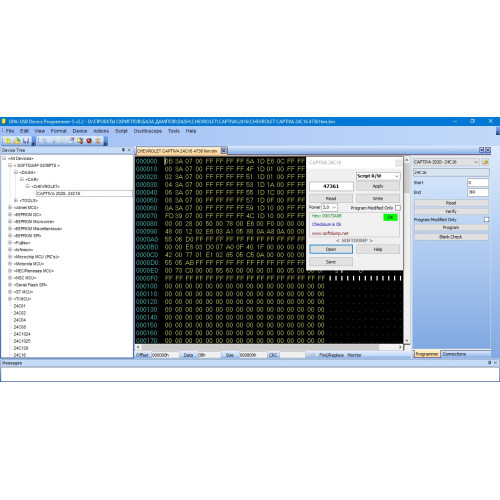Image resolution: width=500 pixels, height=500 pixels.
Task: Enable Program Modified Only in Programmer panel
Action: coord(486,219)
